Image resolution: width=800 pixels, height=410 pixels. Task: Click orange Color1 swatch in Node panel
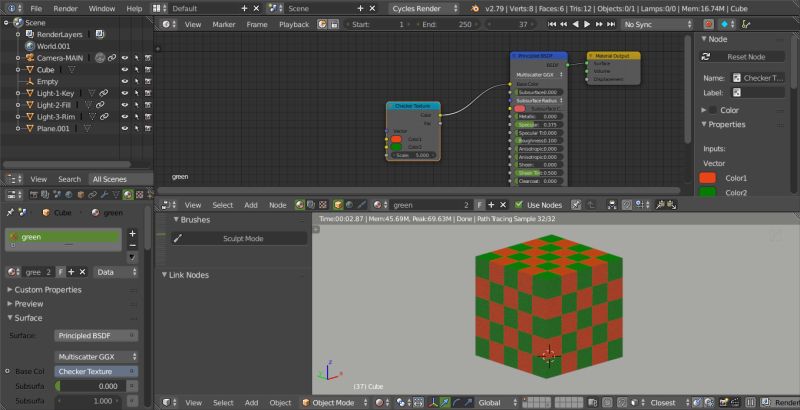[x=708, y=178]
